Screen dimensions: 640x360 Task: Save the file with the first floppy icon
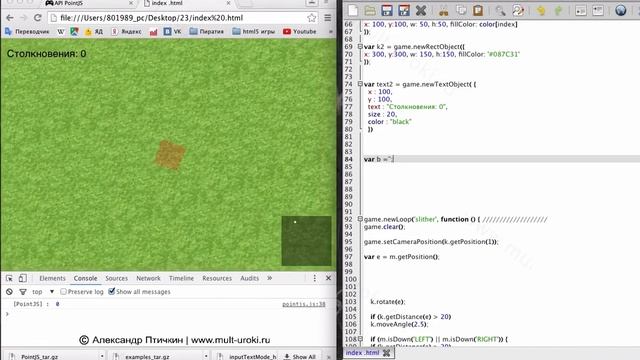[x=387, y=10]
